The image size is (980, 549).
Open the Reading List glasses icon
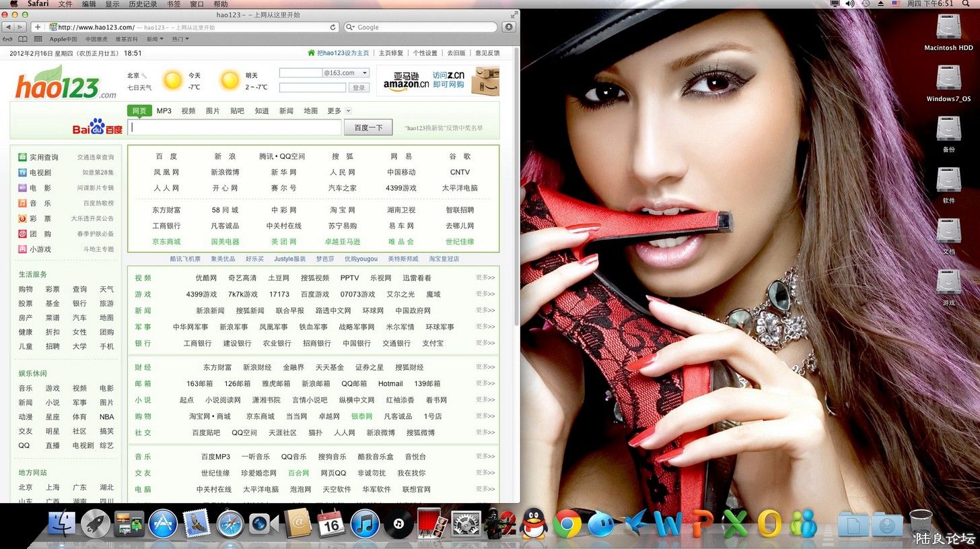7,39
